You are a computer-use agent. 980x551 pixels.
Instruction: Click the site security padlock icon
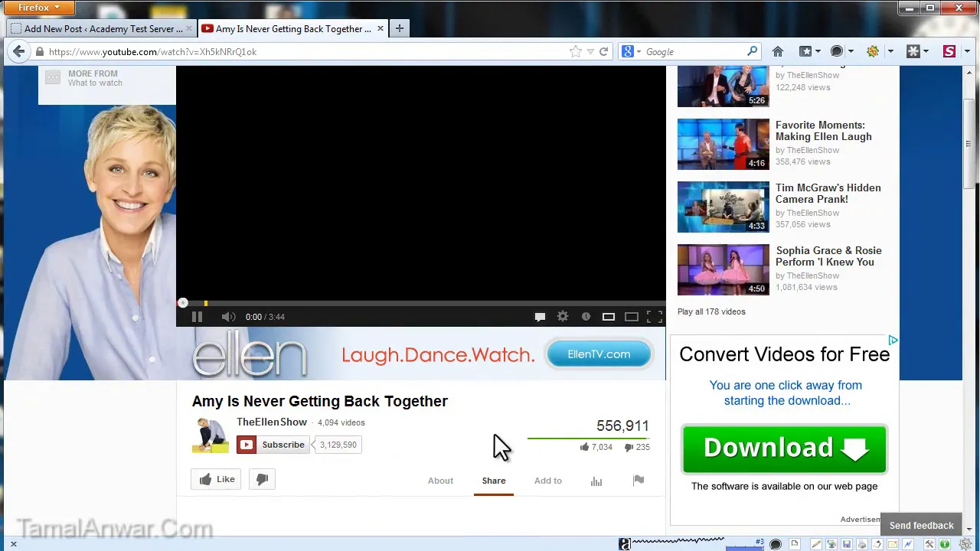[40, 51]
